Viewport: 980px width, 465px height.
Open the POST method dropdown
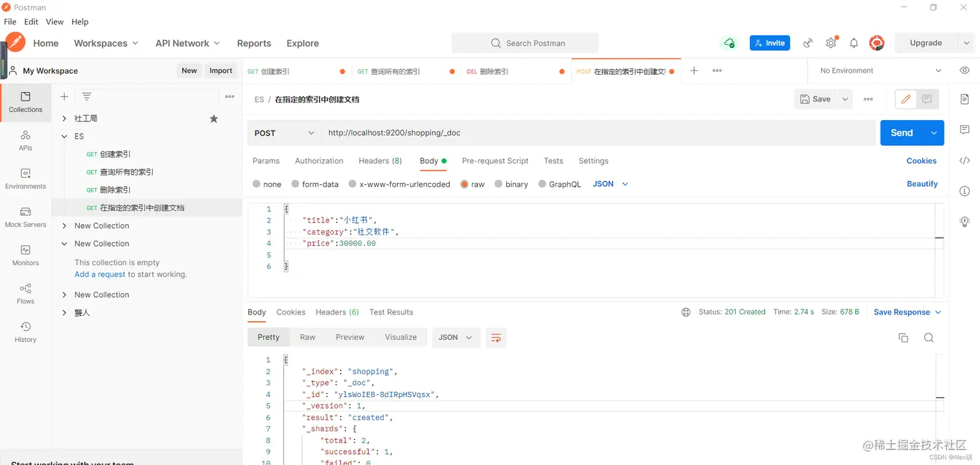[x=284, y=133]
